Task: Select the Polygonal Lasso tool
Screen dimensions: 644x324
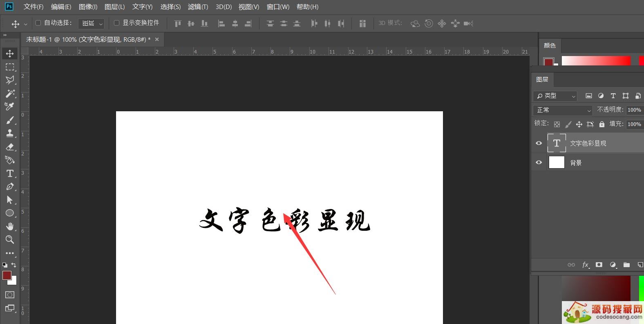Action: [x=10, y=80]
